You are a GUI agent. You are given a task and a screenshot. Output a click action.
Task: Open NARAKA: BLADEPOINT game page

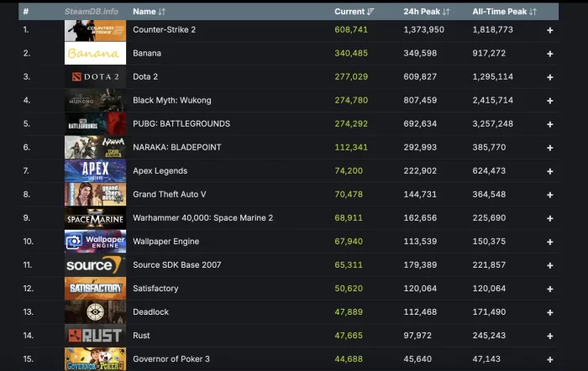(176, 147)
